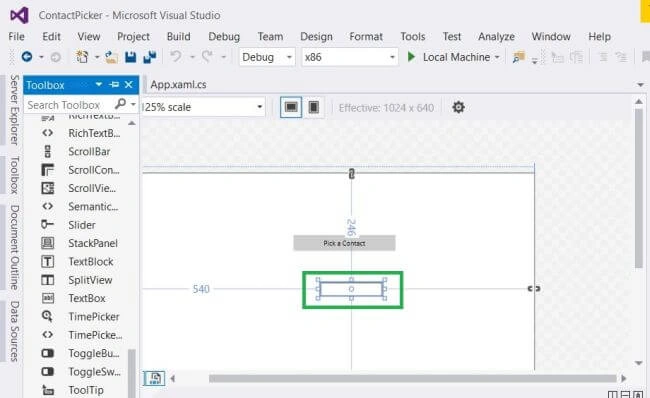650x398 pixels.
Task: Open the Undo history dropdown arrow
Action: (x=192, y=57)
